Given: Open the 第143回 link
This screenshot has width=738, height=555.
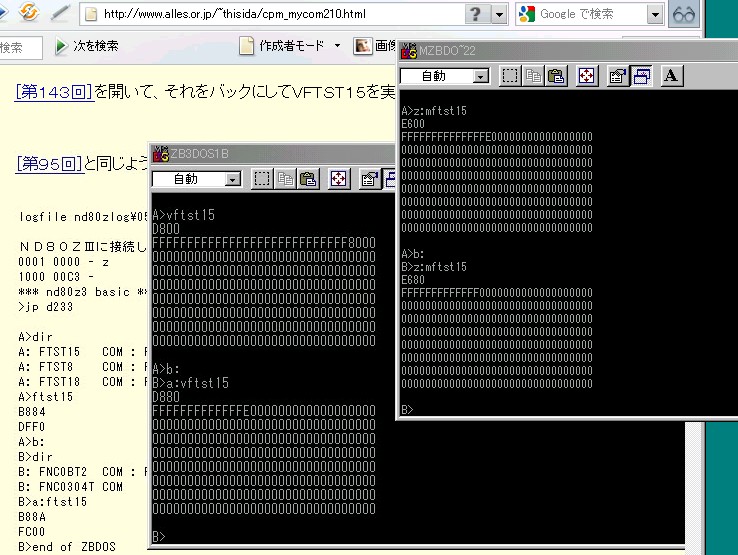Looking at the screenshot, I should [x=54, y=92].
